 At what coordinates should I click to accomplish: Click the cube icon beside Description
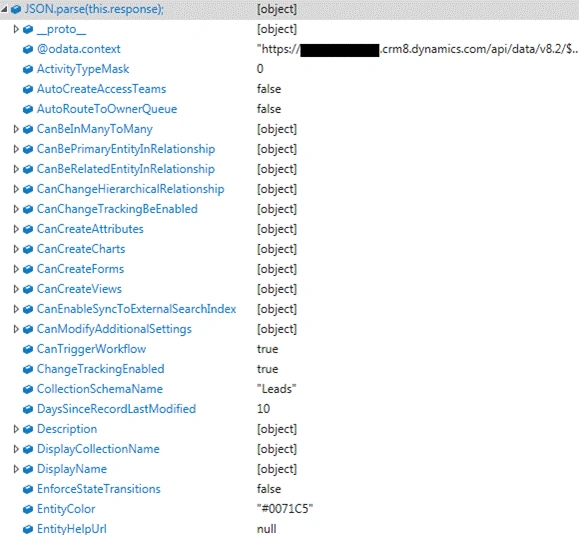pyautogui.click(x=28, y=429)
